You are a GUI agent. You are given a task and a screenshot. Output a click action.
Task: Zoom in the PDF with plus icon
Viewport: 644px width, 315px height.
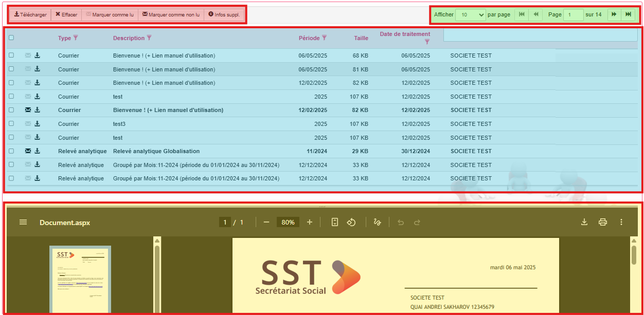[309, 222]
